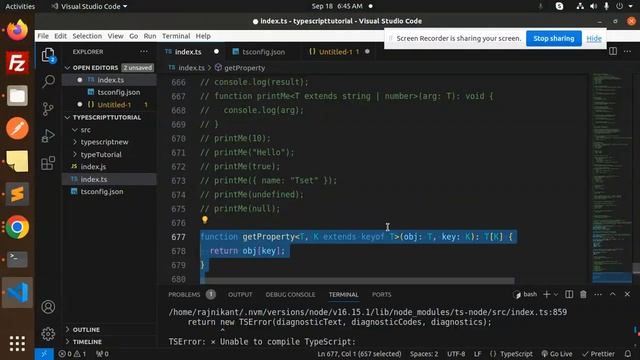The width and height of the screenshot is (640, 360).
Task: Maximize the panel with up chevron
Action: (613, 294)
